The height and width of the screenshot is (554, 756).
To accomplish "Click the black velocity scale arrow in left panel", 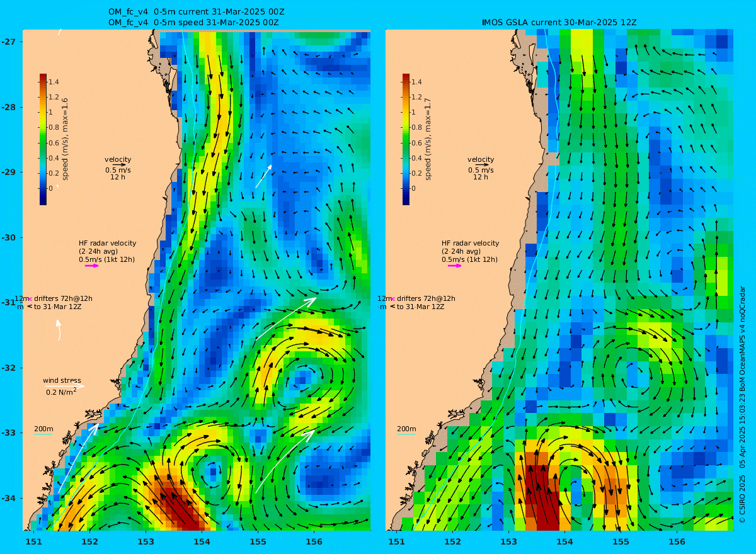I will click(118, 165).
